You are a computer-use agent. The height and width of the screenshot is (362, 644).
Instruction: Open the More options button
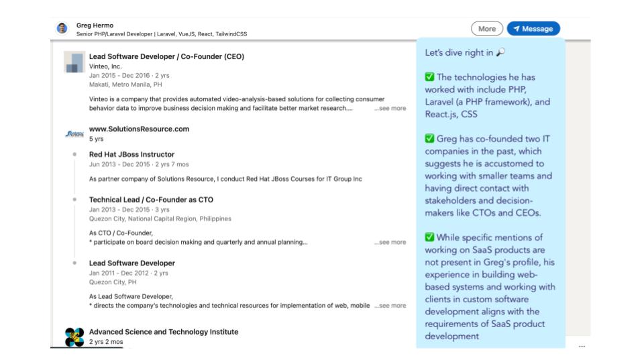(487, 29)
